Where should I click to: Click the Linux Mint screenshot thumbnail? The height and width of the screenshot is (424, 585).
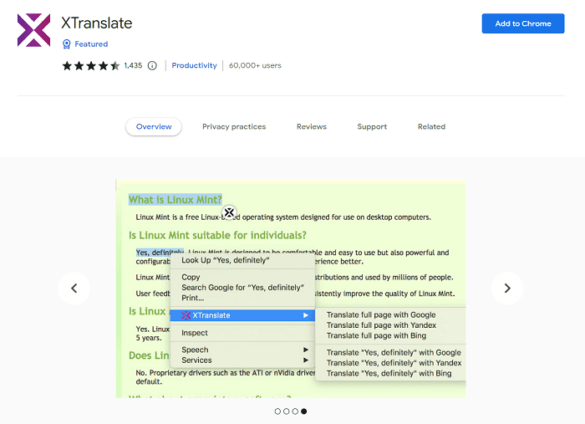coord(291,289)
